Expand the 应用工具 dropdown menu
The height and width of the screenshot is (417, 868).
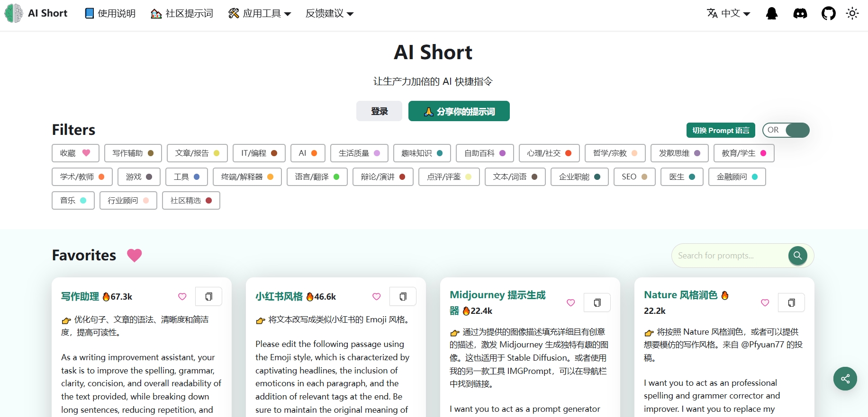click(260, 13)
